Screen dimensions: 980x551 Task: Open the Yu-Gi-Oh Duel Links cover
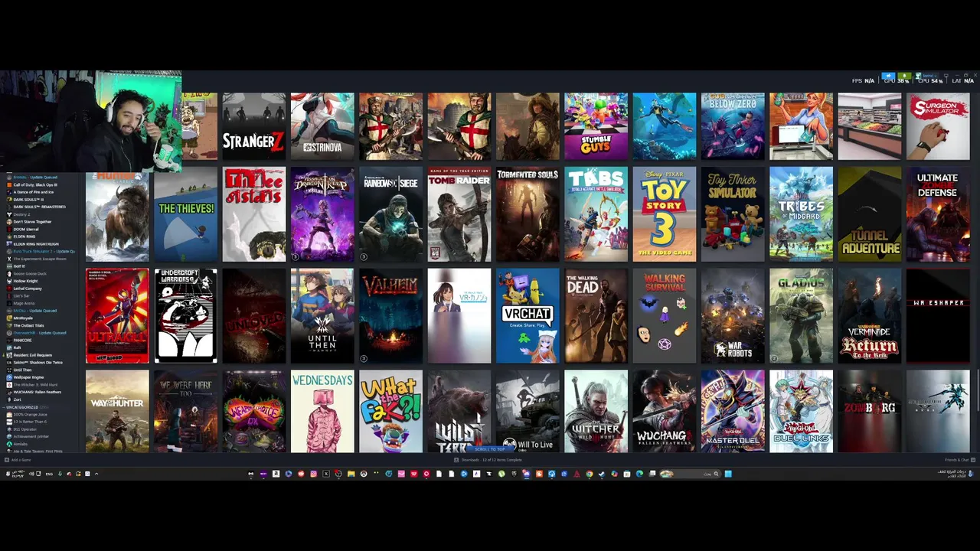pyautogui.click(x=801, y=412)
